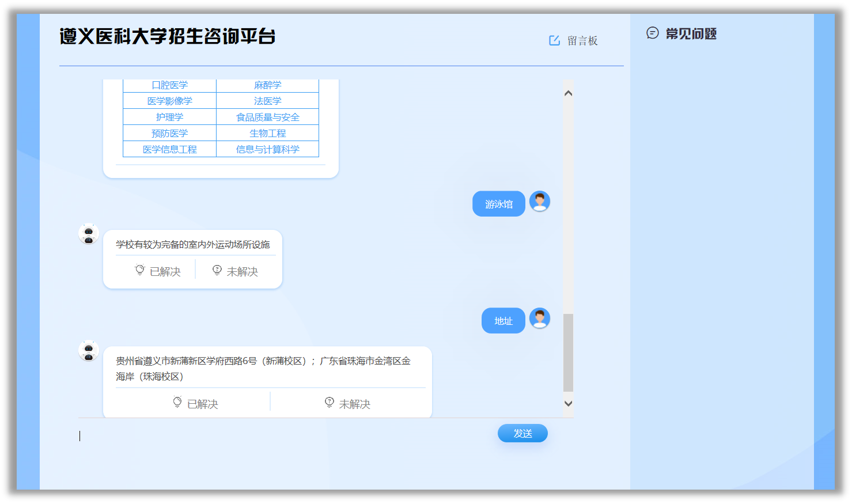Viewport: 852px width, 504px height.
Task: Click the user avatar beside 地址 message
Action: point(540,318)
